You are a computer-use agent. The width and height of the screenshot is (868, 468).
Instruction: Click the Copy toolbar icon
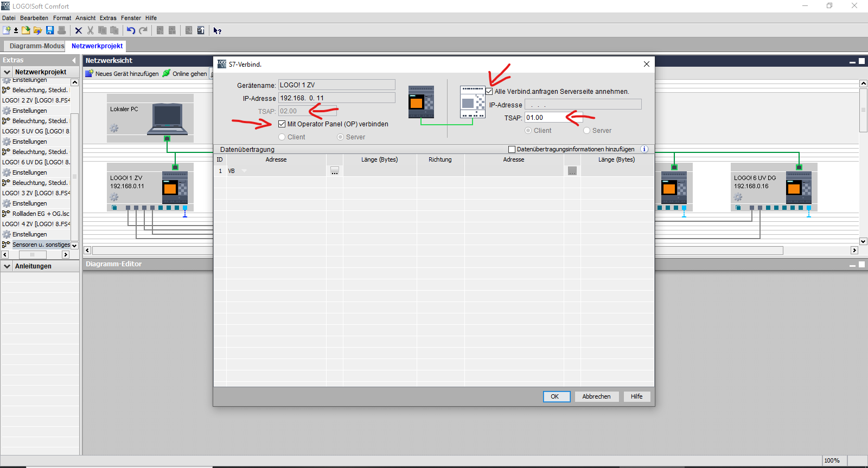pos(102,30)
